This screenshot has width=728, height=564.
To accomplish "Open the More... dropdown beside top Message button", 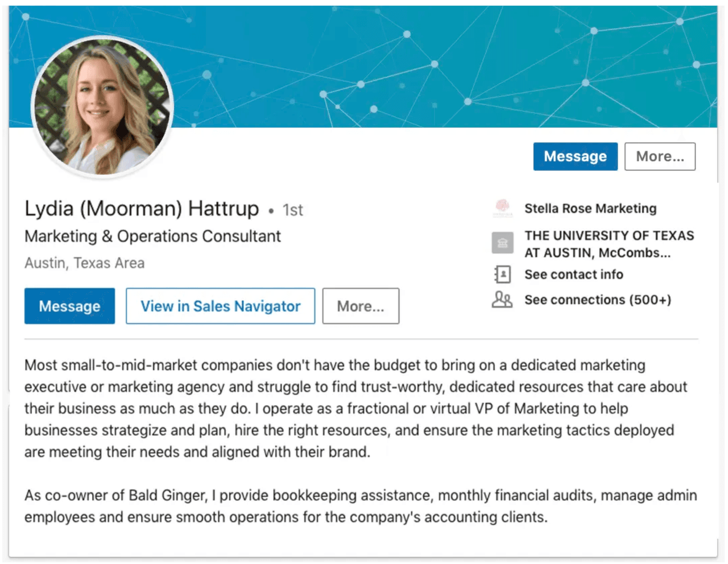I will pyautogui.click(x=660, y=156).
